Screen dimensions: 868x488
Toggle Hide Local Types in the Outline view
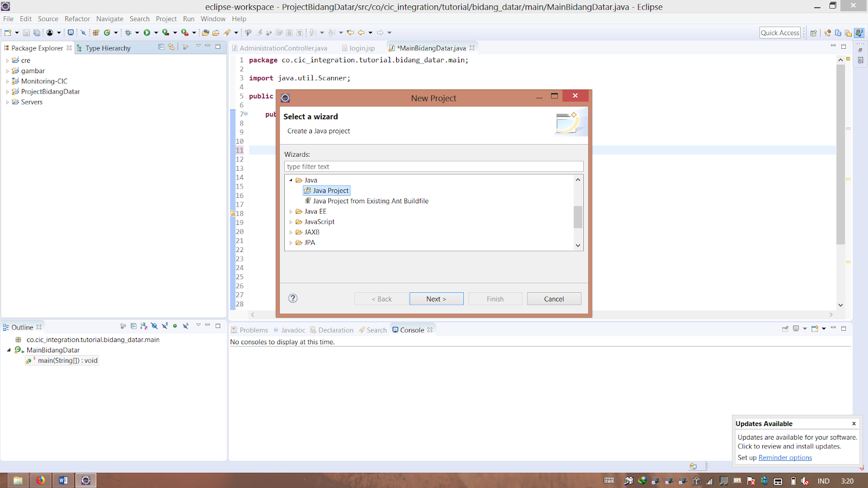(186, 326)
